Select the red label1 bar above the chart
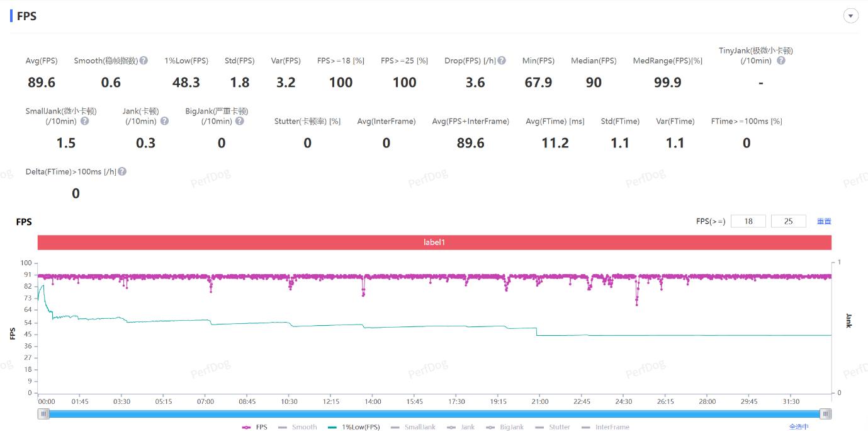 click(434, 242)
